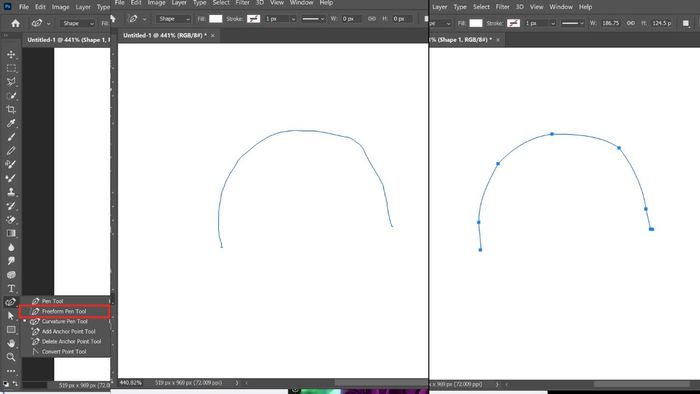Image resolution: width=700 pixels, height=394 pixels.
Task: Toggle width-height link in middle window
Action: (371, 19)
